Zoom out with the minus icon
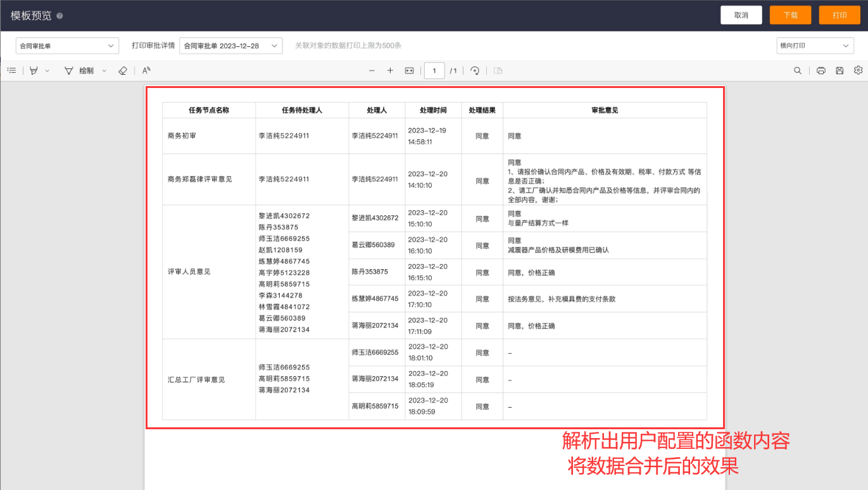This screenshot has width=868, height=490. click(x=372, y=70)
